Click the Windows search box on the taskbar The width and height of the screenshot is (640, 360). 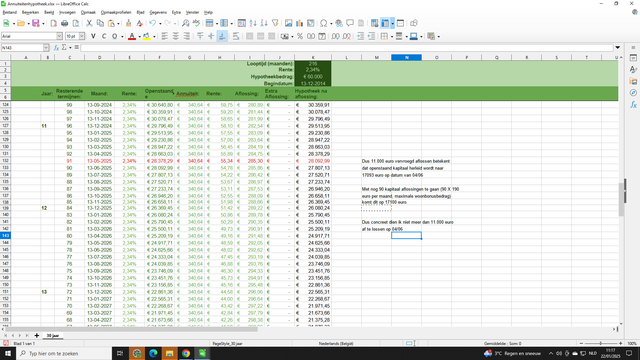point(64,353)
